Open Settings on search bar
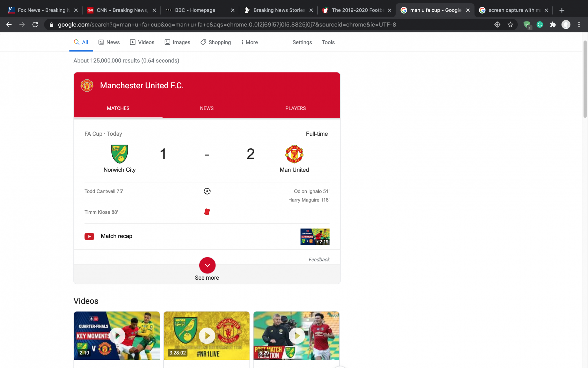The height and width of the screenshot is (368, 588). 302,42
